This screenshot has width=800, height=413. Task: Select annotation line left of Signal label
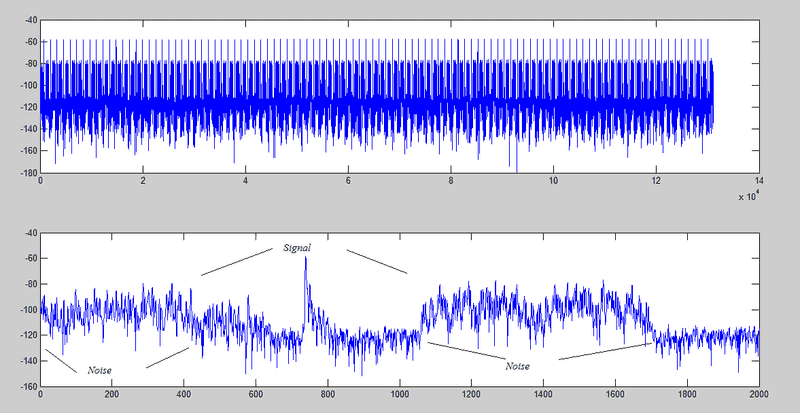point(234,262)
